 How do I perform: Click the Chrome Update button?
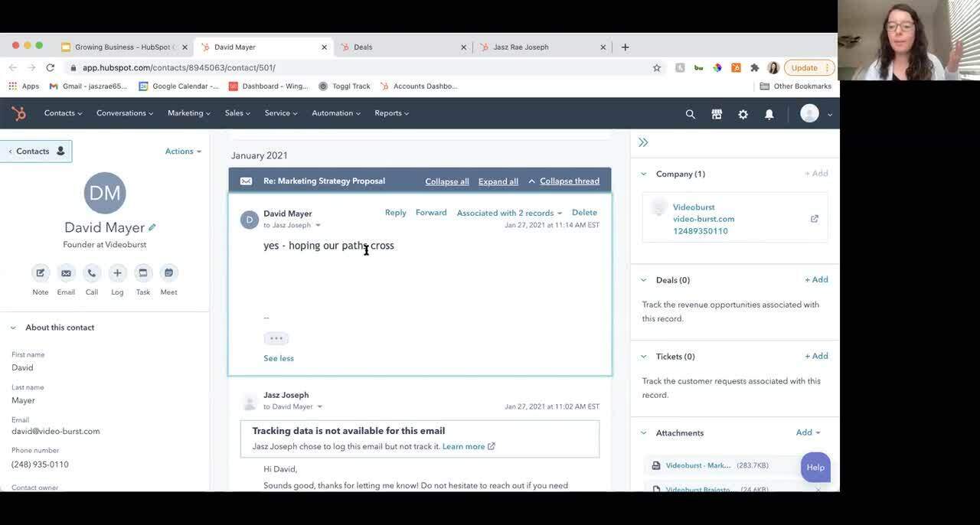click(809, 67)
